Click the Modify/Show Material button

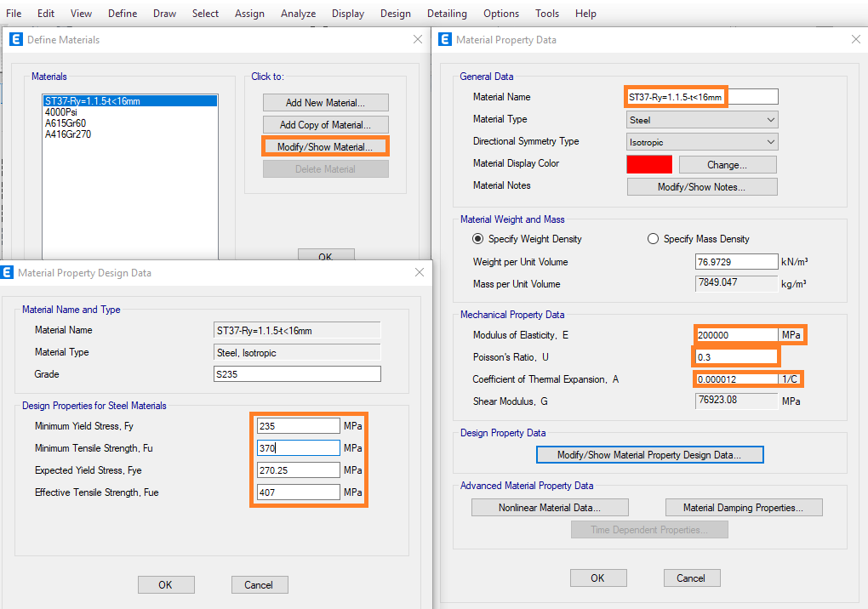click(325, 147)
